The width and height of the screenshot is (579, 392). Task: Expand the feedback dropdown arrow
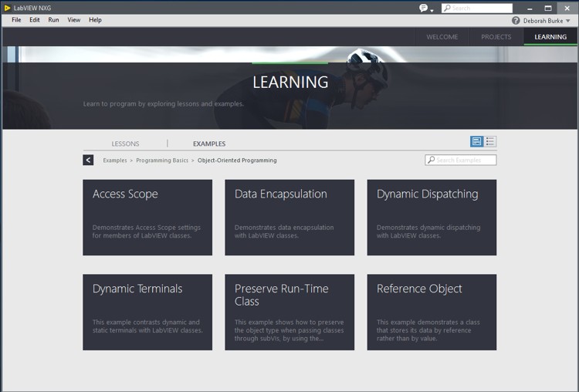432,10
